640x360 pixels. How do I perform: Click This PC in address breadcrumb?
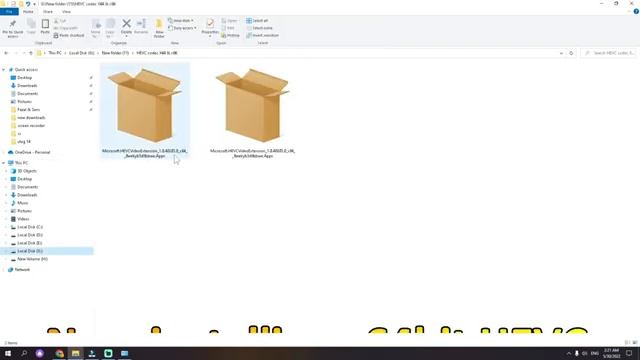[55, 53]
